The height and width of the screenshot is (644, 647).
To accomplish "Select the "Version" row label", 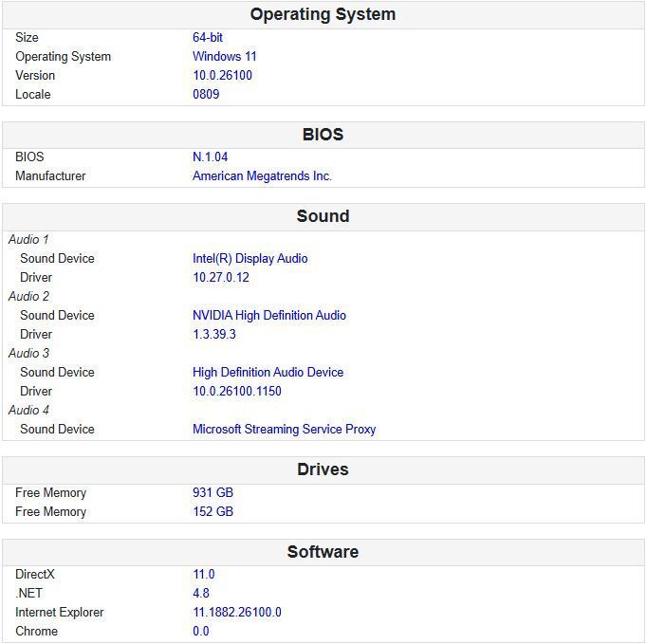I will click(35, 76).
